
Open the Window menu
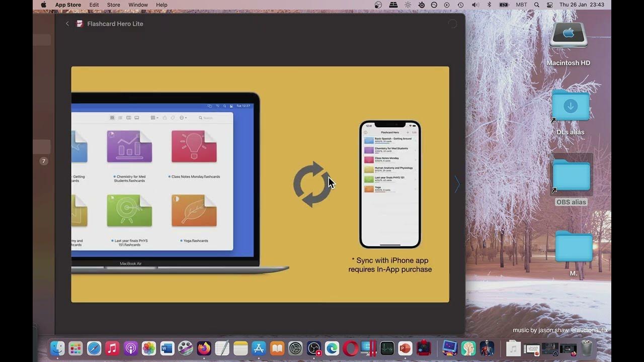(x=138, y=5)
